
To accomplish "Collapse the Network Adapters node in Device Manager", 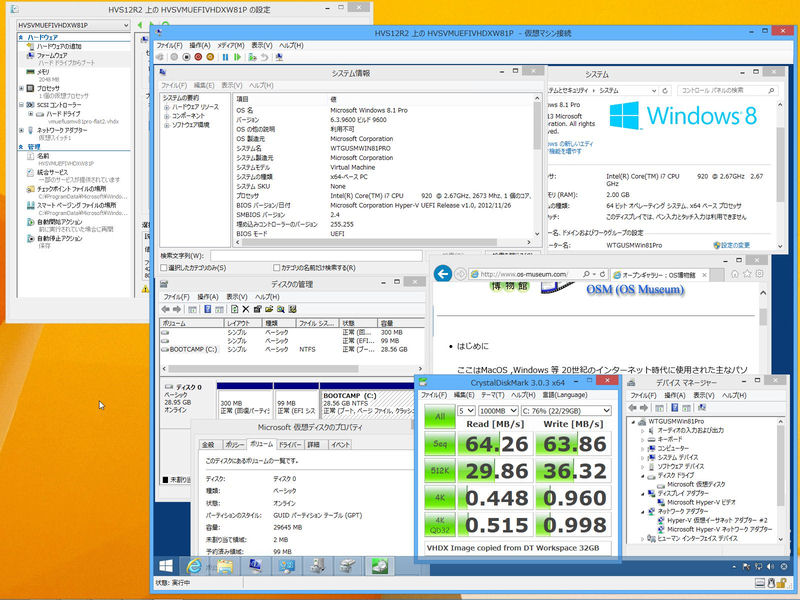I will (642, 511).
